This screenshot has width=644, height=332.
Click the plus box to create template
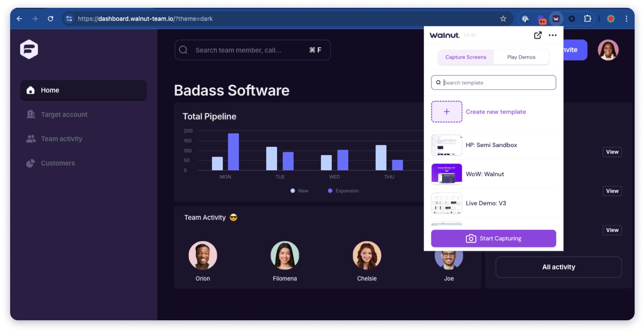pyautogui.click(x=447, y=112)
